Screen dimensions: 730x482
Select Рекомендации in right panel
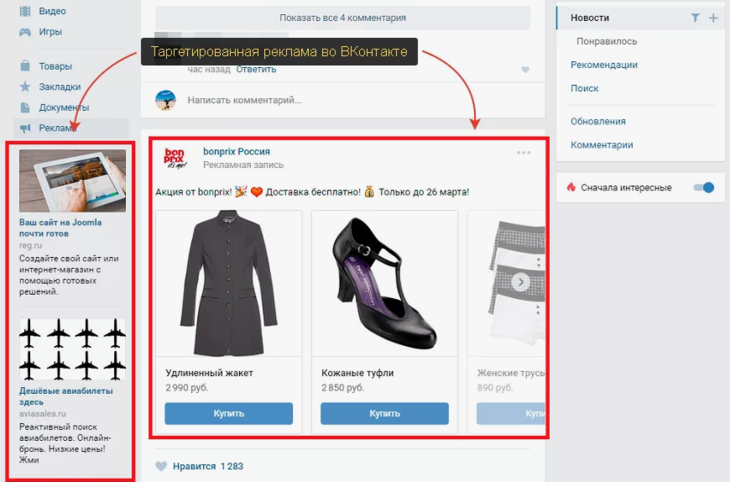[x=604, y=65]
